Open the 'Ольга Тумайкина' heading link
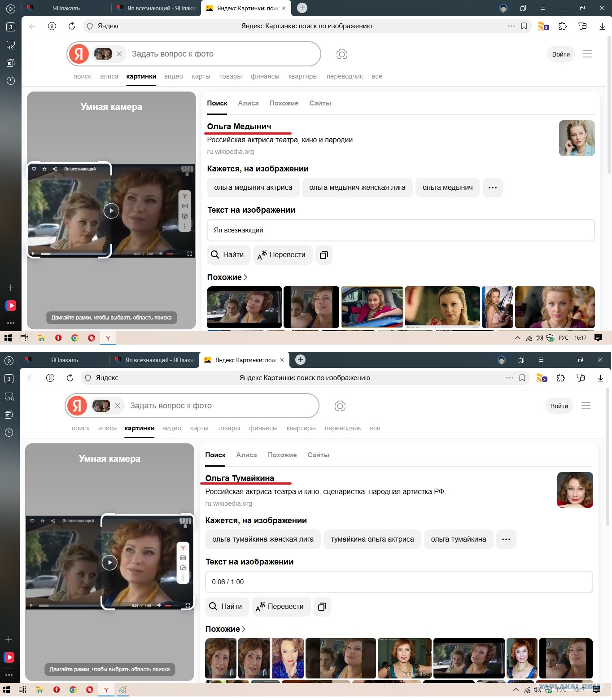This screenshot has height=700, width=612. tap(240, 478)
